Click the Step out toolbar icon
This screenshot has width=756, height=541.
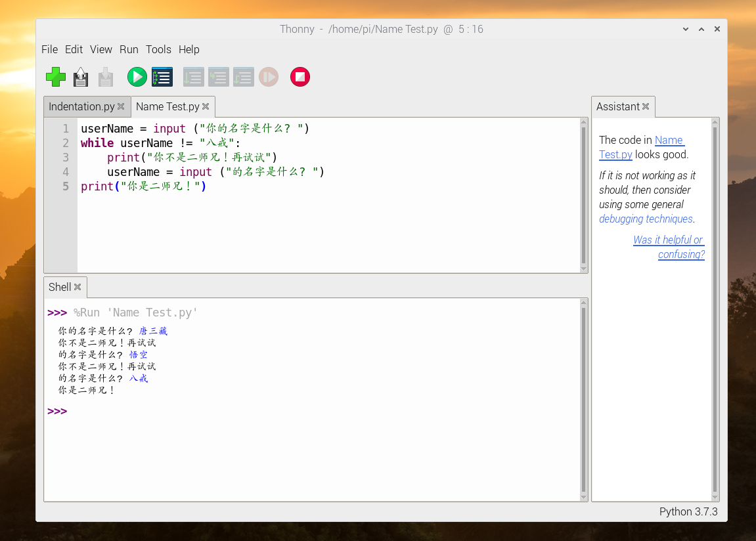coord(243,77)
